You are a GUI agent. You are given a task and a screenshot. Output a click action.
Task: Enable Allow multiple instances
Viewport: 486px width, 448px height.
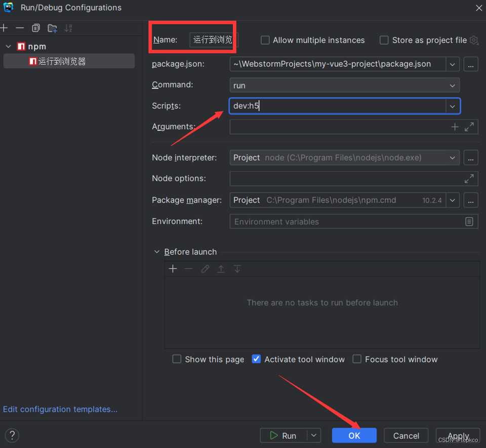coord(265,40)
